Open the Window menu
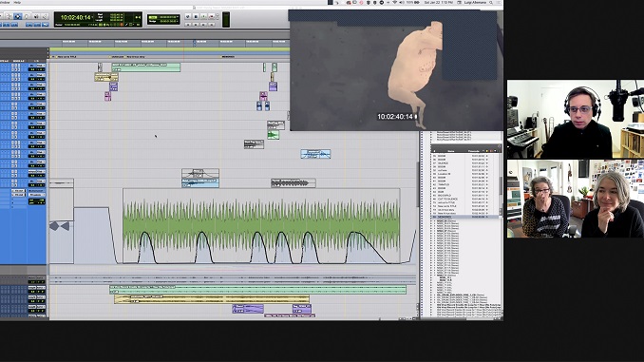Screen dimensions: 644x362 4,2
